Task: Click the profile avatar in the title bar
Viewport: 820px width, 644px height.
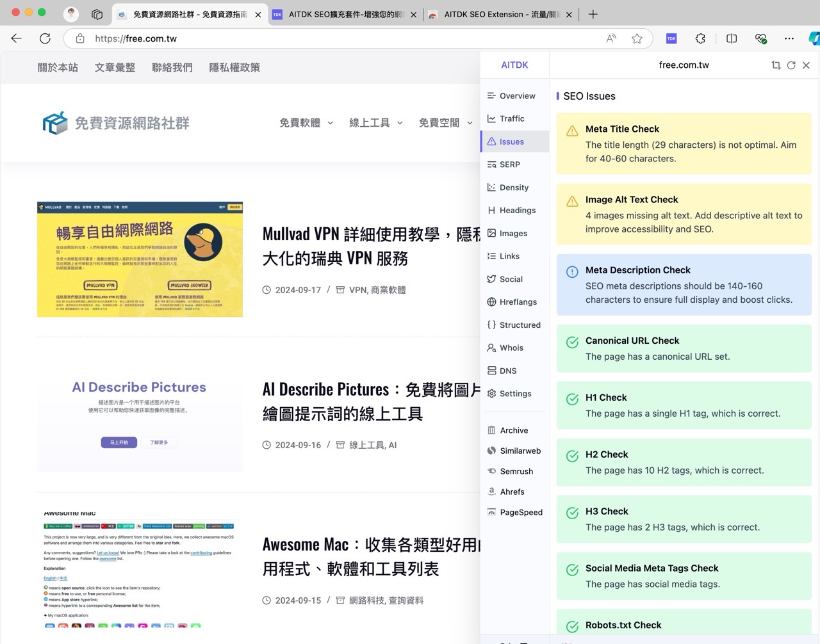Action: pyautogui.click(x=71, y=14)
